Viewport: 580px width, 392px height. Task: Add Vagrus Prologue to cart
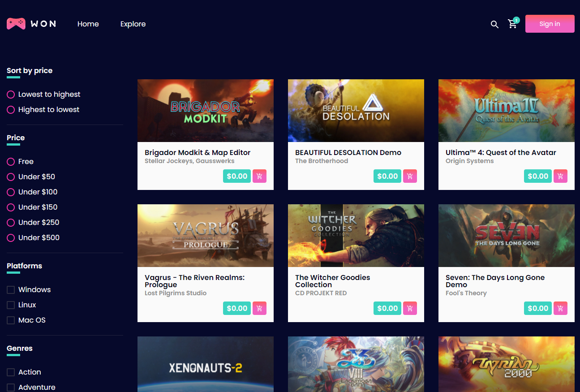[259, 308]
